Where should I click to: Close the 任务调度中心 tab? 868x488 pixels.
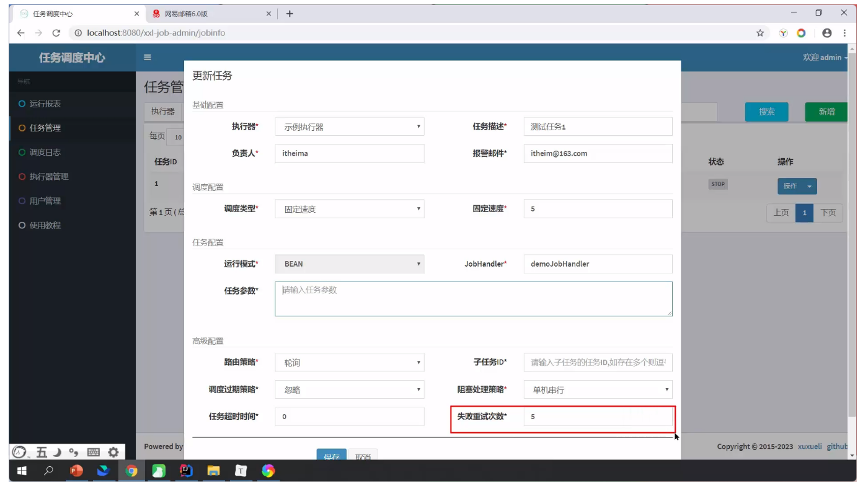pos(136,14)
